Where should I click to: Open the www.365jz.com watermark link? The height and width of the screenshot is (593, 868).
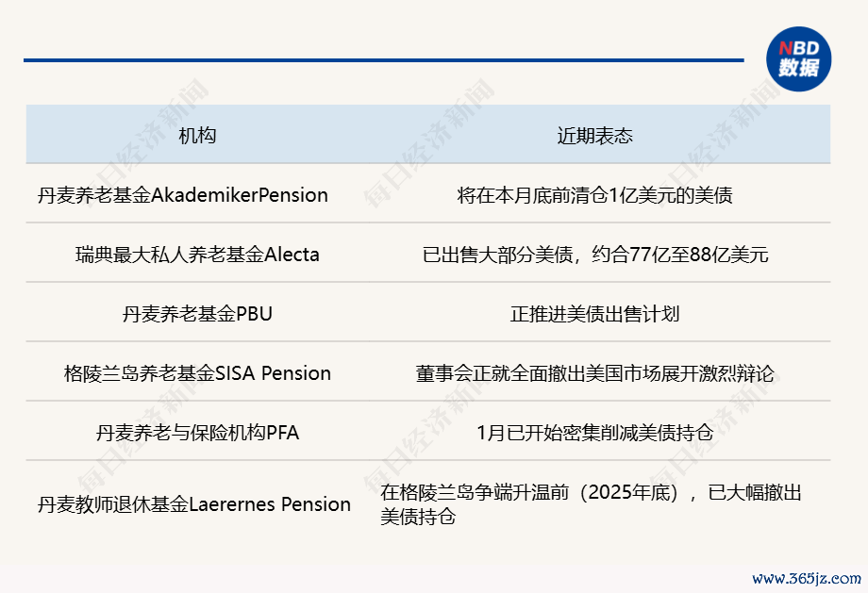click(807, 578)
